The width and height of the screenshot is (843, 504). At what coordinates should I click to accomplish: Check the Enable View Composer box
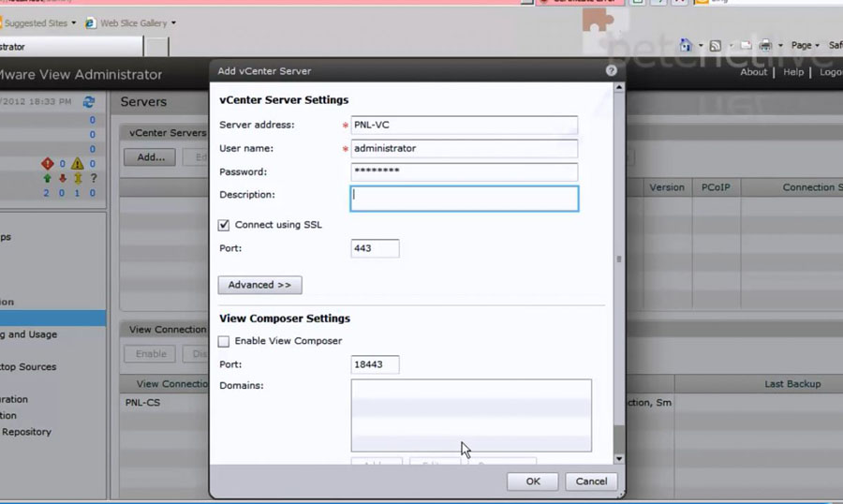click(224, 341)
